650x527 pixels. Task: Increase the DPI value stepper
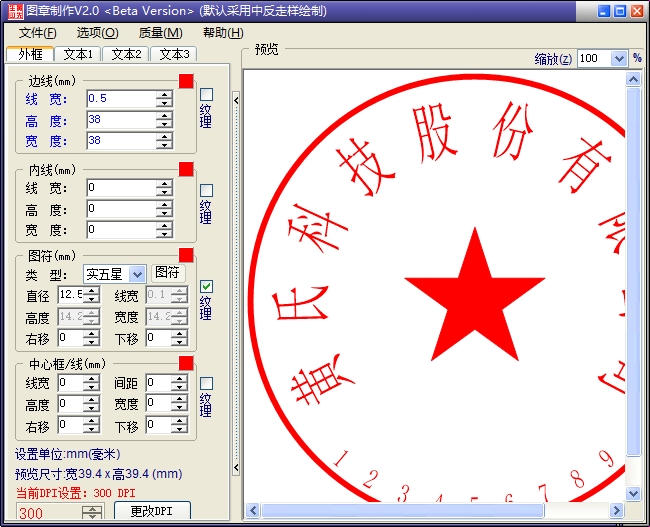coord(92,509)
